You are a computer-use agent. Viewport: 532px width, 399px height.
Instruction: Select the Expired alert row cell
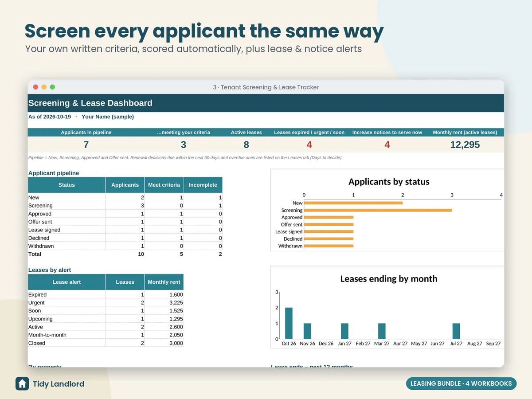(66, 294)
